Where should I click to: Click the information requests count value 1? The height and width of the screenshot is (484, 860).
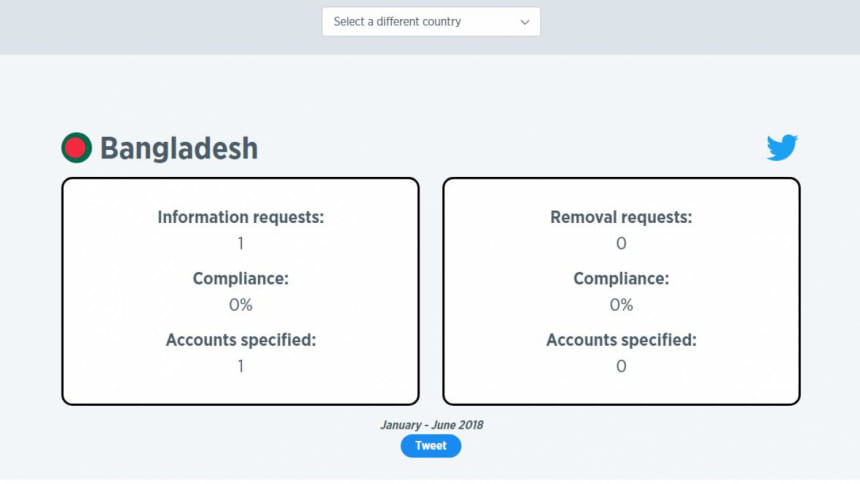tap(240, 243)
